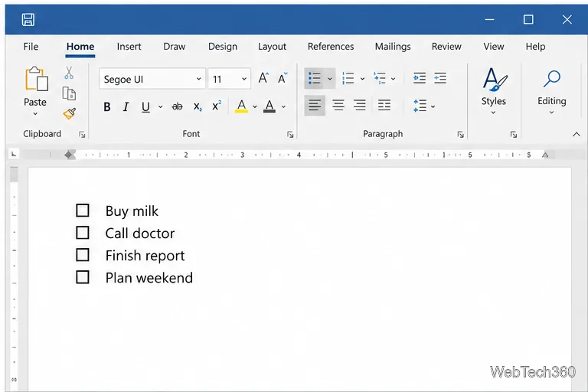This screenshot has width=588, height=392.
Task: Select the Home tab
Action: [x=80, y=47]
